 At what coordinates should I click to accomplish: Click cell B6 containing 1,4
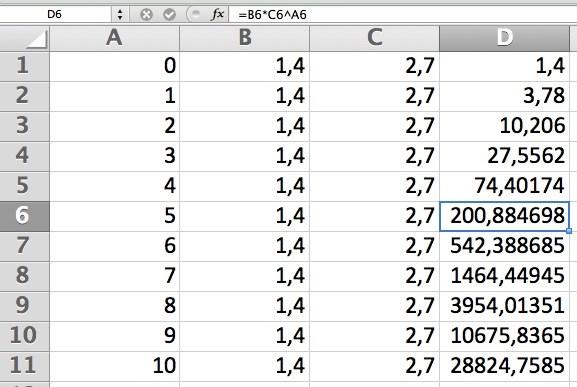(x=244, y=216)
